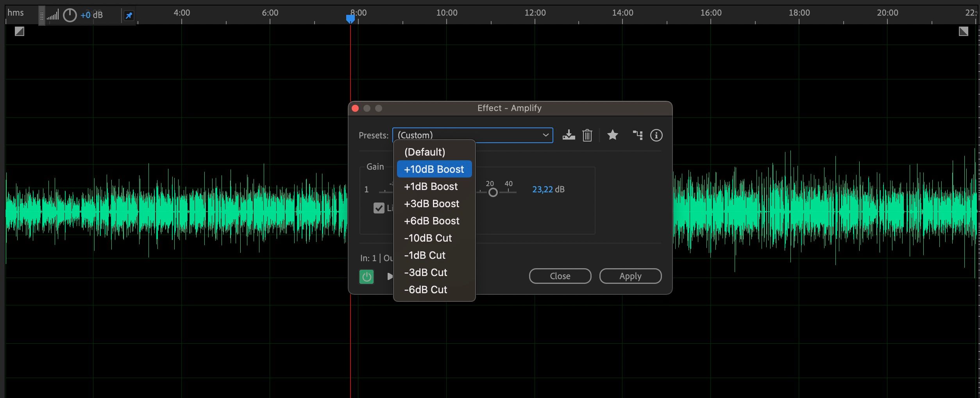Viewport: 980px width, 398px height.
Task: Select the +10dB Boost preset
Action: pos(434,169)
